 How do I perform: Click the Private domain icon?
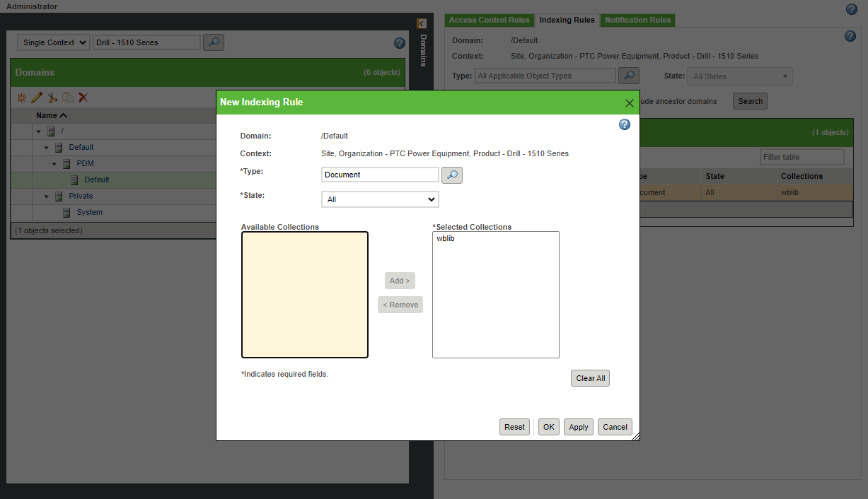click(x=59, y=196)
